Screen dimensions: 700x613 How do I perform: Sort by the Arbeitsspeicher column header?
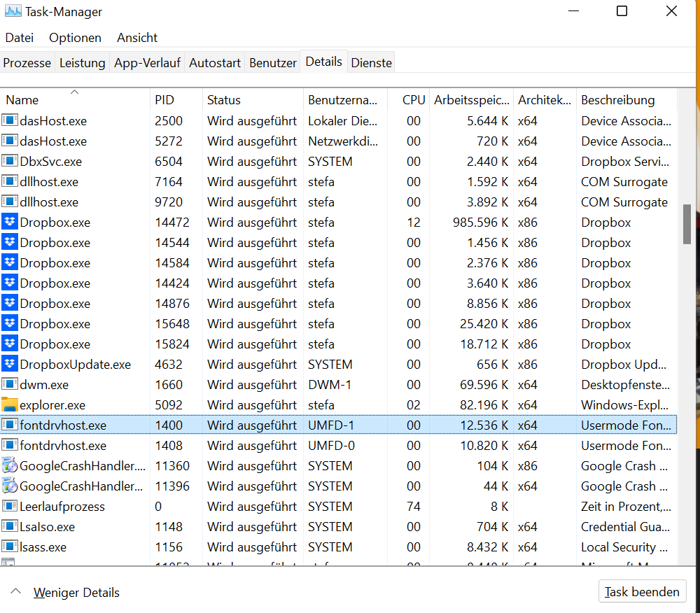471,99
